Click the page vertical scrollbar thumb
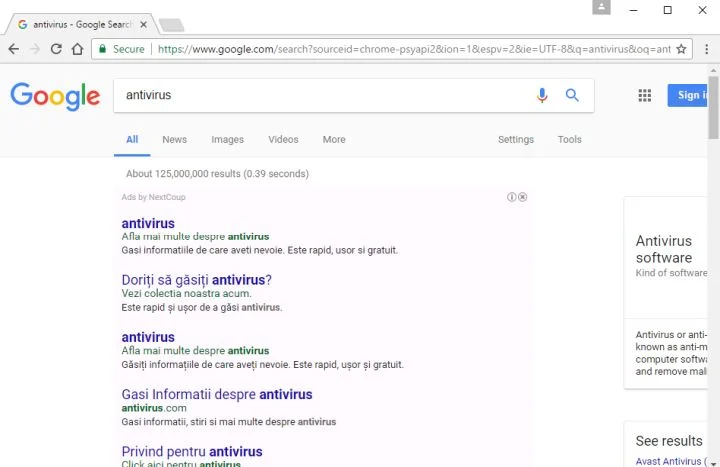 pos(713,107)
